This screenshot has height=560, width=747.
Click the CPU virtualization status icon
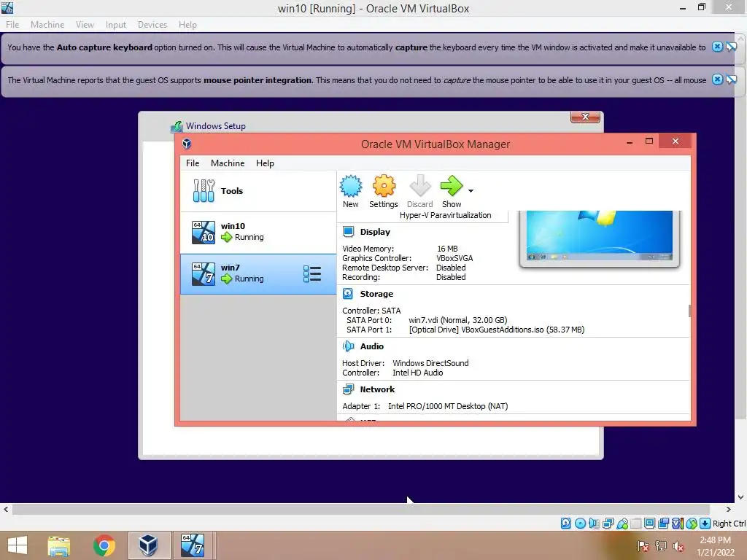(x=678, y=524)
